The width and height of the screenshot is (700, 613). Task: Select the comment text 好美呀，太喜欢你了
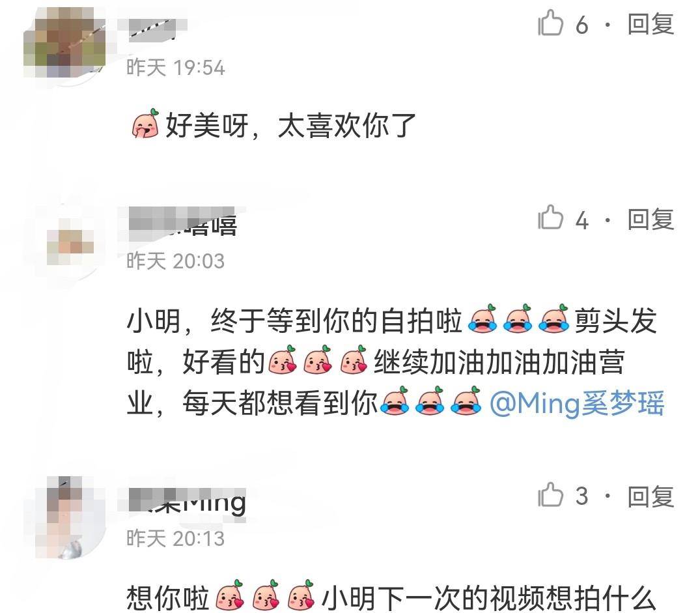click(x=290, y=126)
